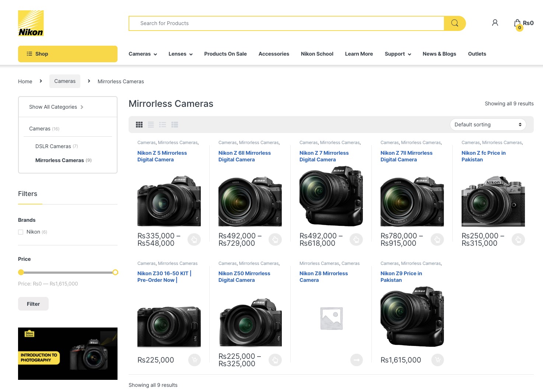Click the Nikon logo
Viewport: 543px width, 392px height.
31,23
